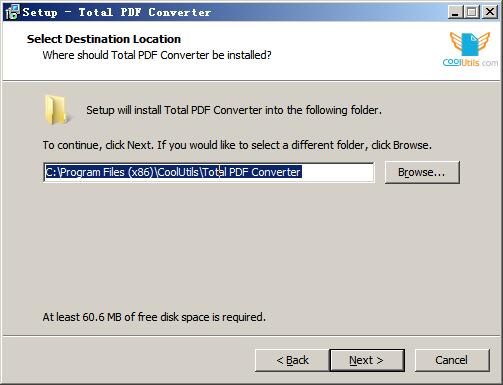Minimize the Setup window

[455, 12]
